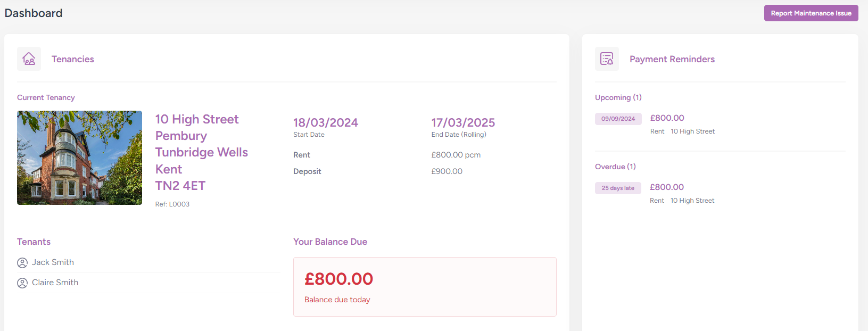
Task: Click the Upcoming (1) section heading
Action: click(x=618, y=97)
